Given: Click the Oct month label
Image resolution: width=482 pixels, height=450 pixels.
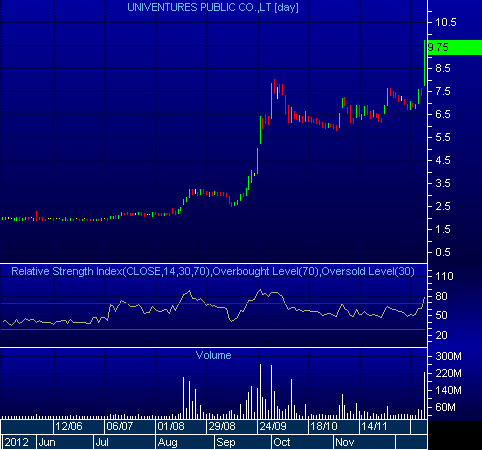Looking at the screenshot, I should (x=282, y=442).
